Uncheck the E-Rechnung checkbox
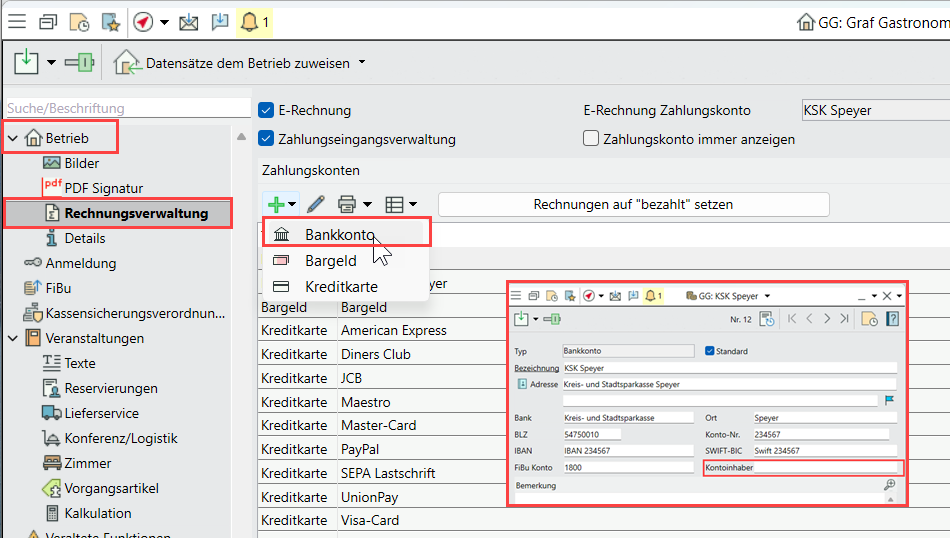 [x=267, y=111]
